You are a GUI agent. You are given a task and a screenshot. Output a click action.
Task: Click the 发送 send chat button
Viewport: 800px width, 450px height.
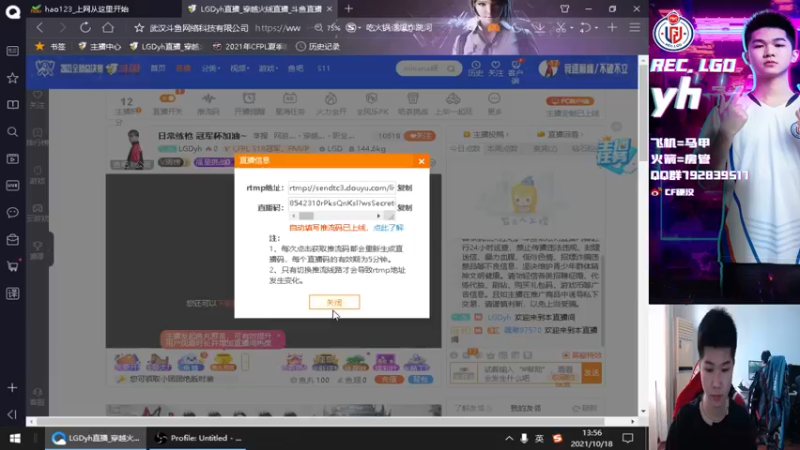pos(591,373)
